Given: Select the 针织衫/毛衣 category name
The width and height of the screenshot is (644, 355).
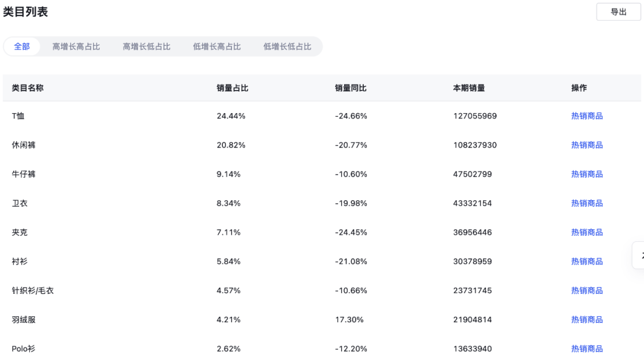Looking at the screenshot, I should [32, 291].
